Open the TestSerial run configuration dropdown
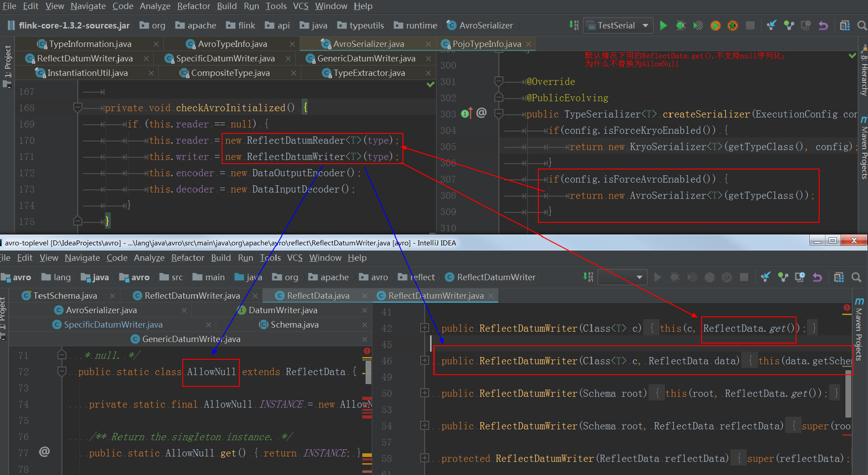The width and height of the screenshot is (868, 475). [x=618, y=25]
